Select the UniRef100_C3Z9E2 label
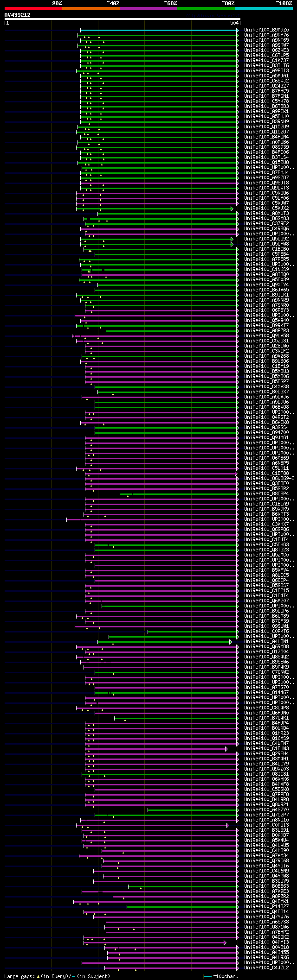 click(x=266, y=224)
